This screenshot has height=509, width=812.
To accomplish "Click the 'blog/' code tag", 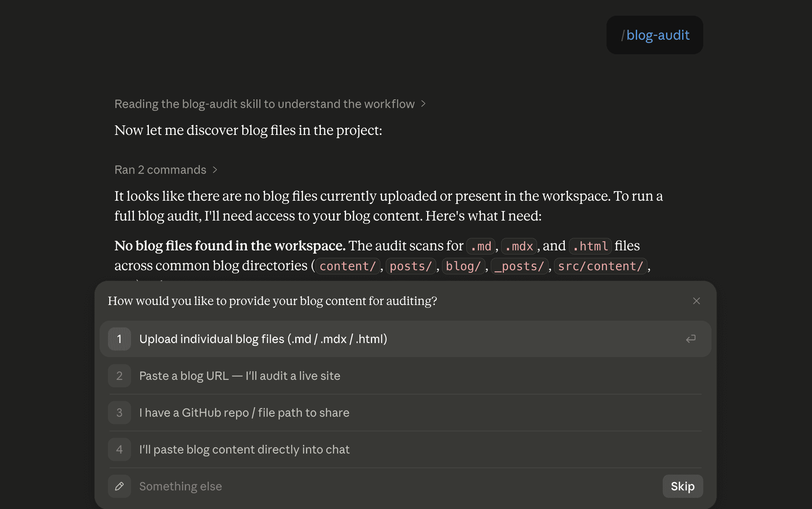I will click(463, 266).
